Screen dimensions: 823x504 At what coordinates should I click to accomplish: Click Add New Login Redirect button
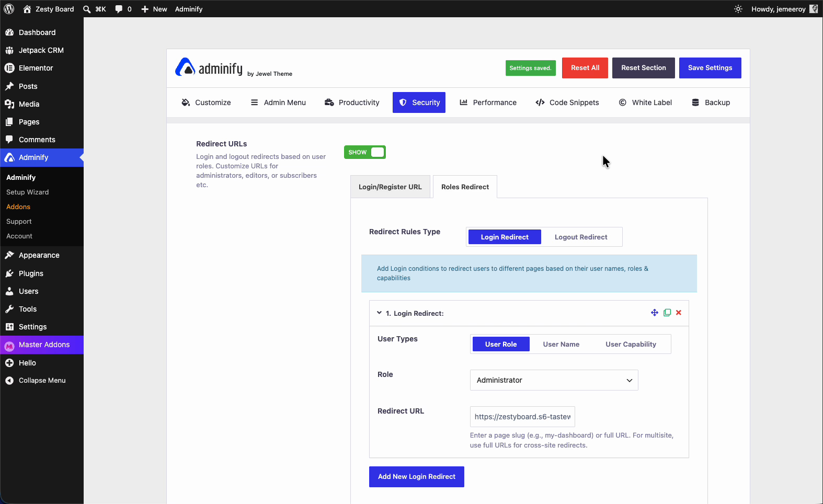pyautogui.click(x=417, y=477)
